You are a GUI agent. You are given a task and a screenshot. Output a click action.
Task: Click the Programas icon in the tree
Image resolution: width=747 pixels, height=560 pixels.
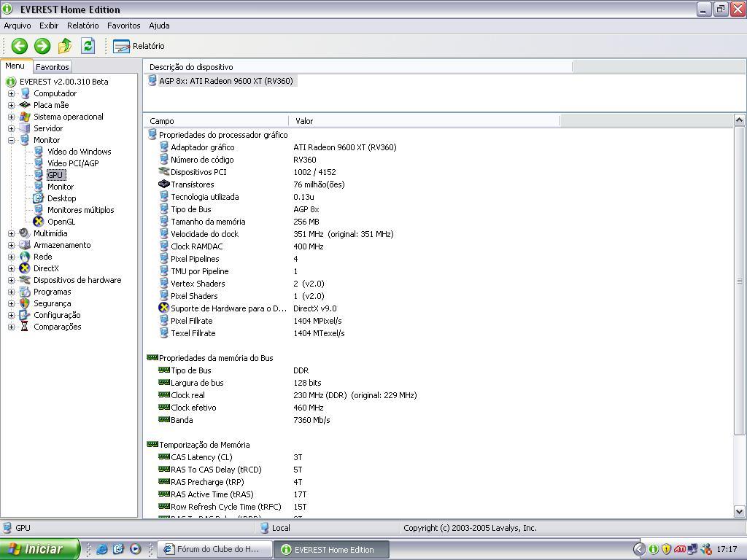tap(25, 292)
